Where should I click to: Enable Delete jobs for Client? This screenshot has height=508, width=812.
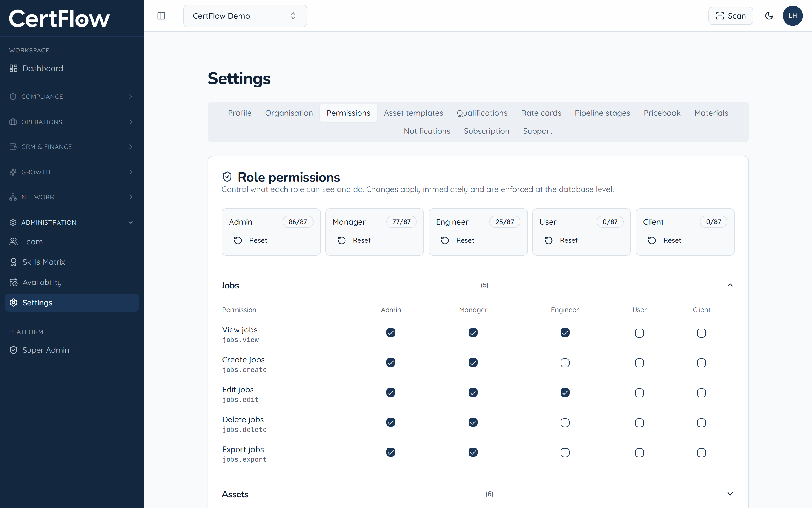pyautogui.click(x=701, y=423)
